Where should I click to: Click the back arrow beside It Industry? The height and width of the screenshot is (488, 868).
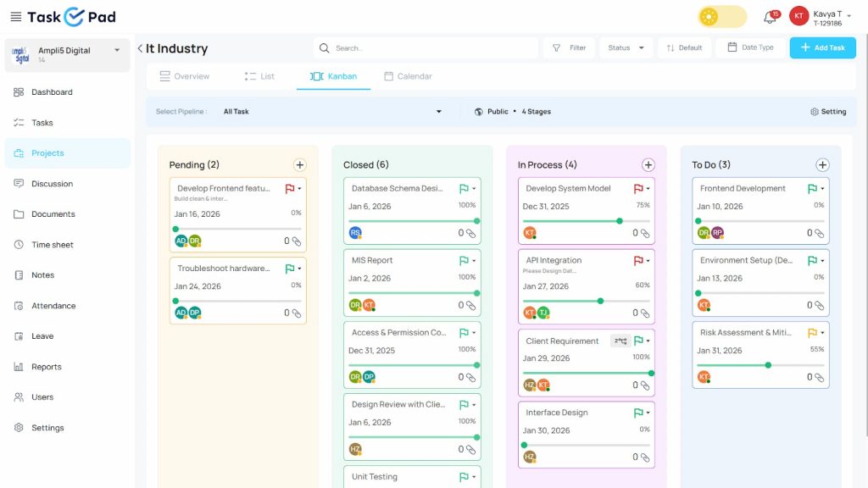[x=140, y=48]
